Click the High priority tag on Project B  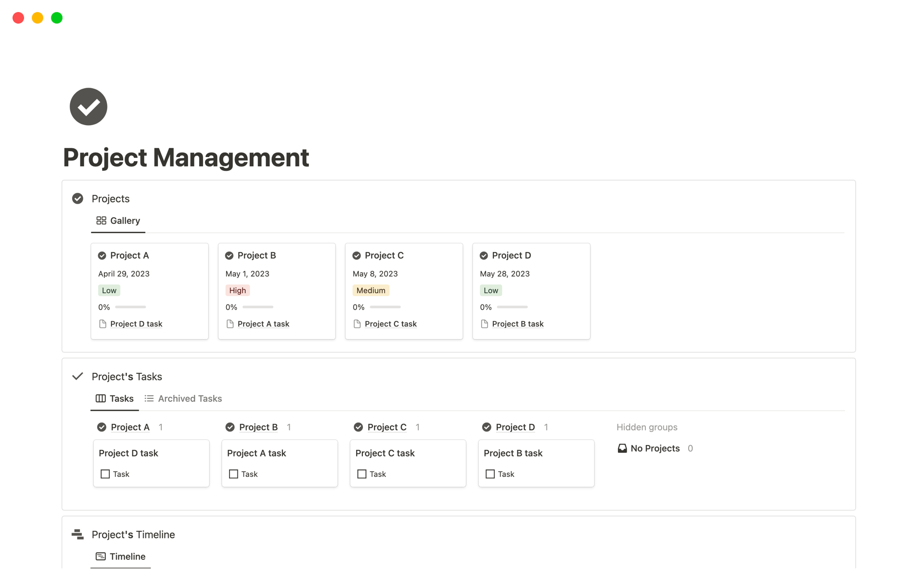[237, 290]
